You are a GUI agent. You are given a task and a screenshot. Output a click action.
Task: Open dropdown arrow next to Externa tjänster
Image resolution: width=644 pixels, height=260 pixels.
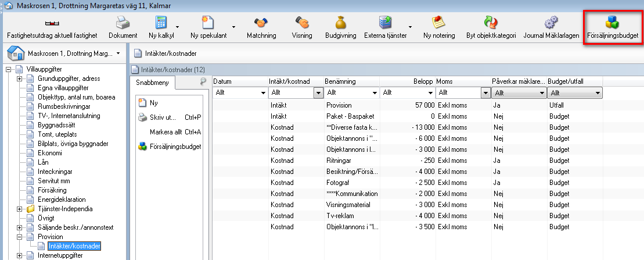pyautogui.click(x=411, y=27)
